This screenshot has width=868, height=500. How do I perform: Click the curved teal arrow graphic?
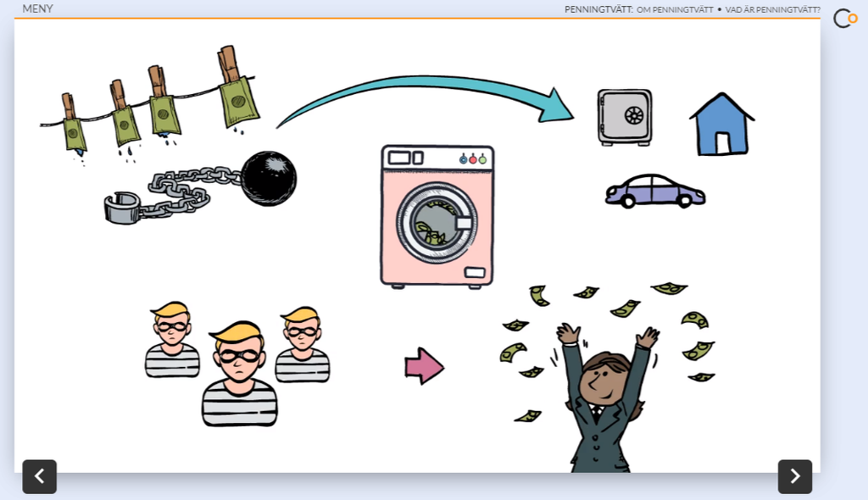[426, 100]
